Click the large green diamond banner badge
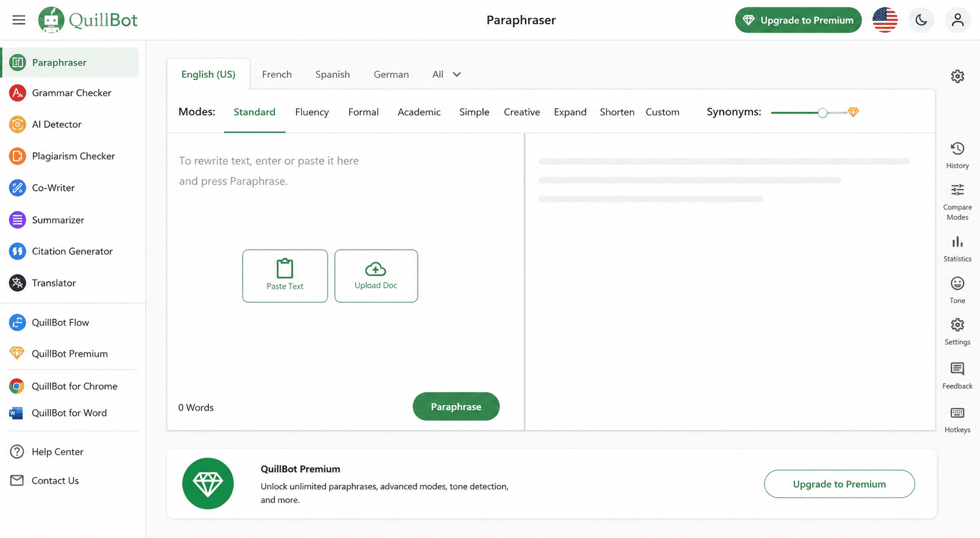980x538 pixels. point(208,484)
